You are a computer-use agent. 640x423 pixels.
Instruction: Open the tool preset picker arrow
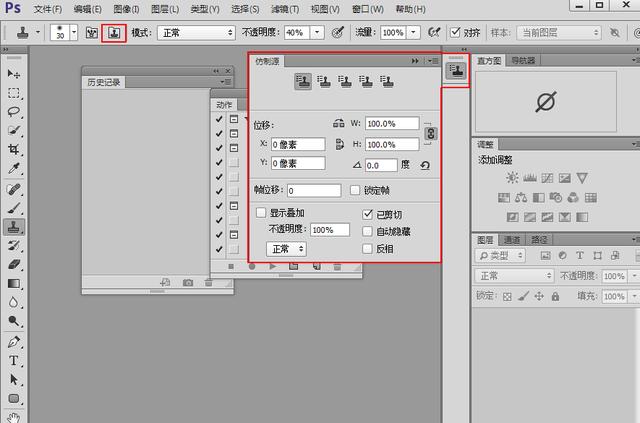38,33
